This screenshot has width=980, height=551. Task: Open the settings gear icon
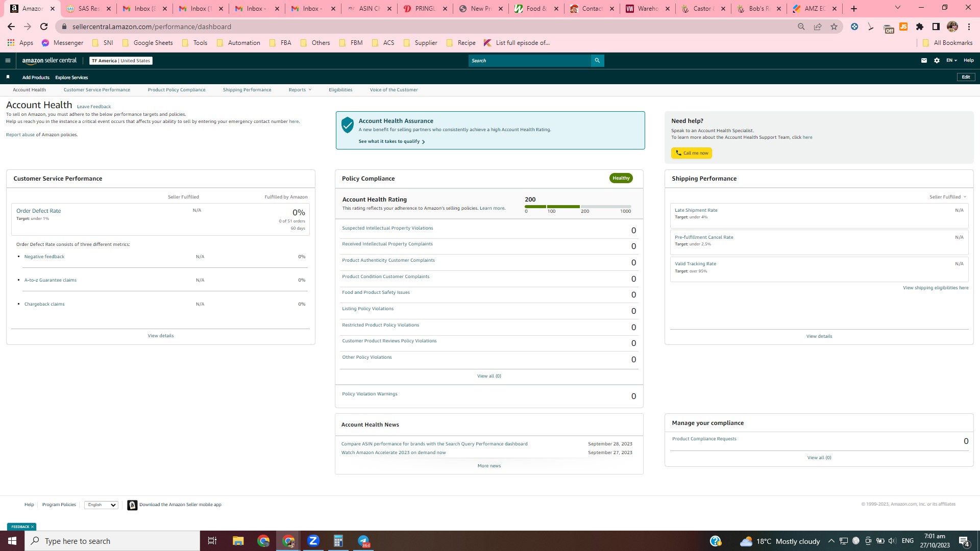point(937,60)
